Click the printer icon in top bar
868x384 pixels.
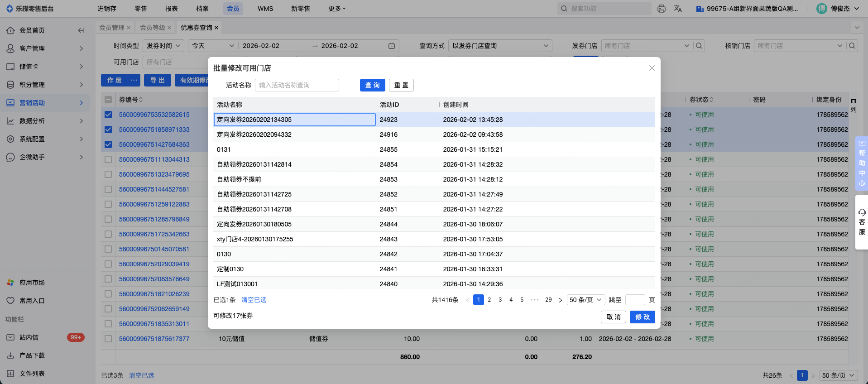pyautogui.click(x=661, y=9)
